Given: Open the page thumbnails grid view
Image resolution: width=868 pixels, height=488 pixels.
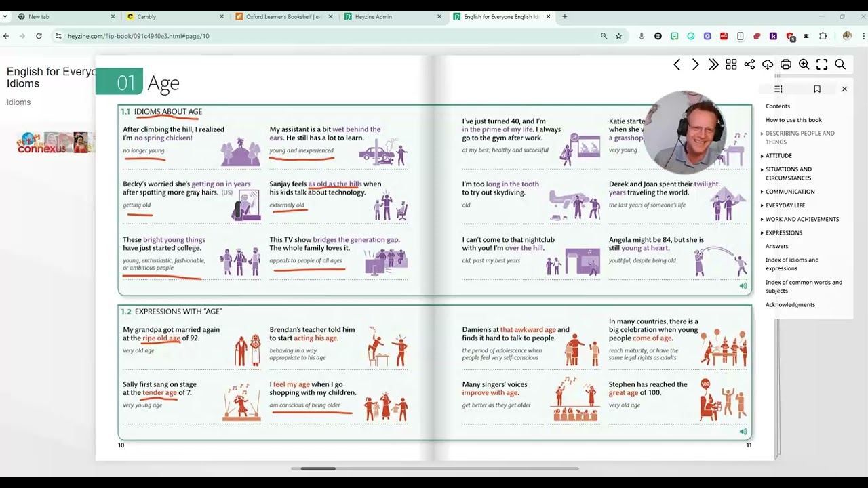Looking at the screenshot, I should [x=731, y=64].
